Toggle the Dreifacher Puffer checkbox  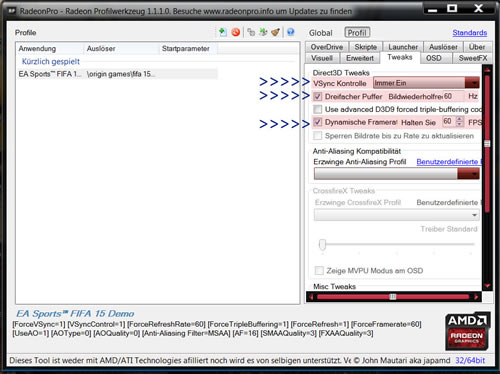click(x=318, y=97)
